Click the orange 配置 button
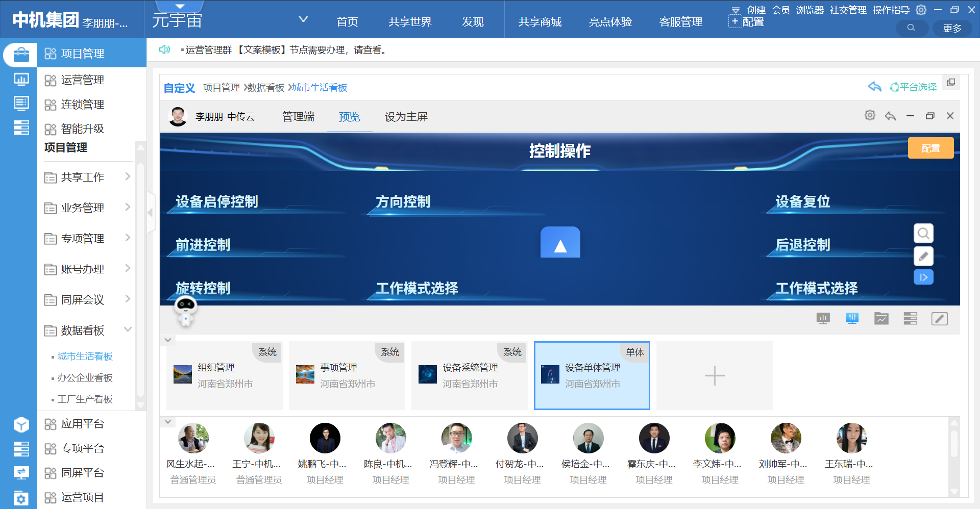The height and width of the screenshot is (509, 980). [930, 148]
